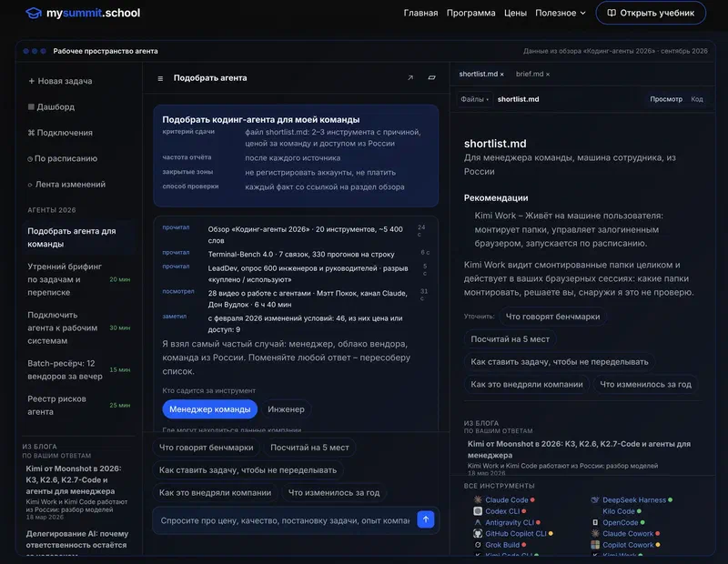Close the shortlist.md tab with its x
This screenshot has width=728, height=564.
502,75
